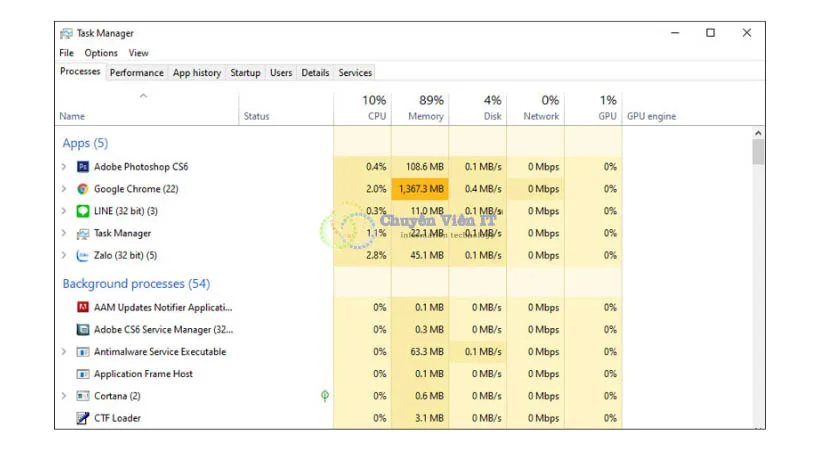Screen dimensions: 820x450
Task: Click Zalo's 45.1 MB memory value
Action: 427,255
